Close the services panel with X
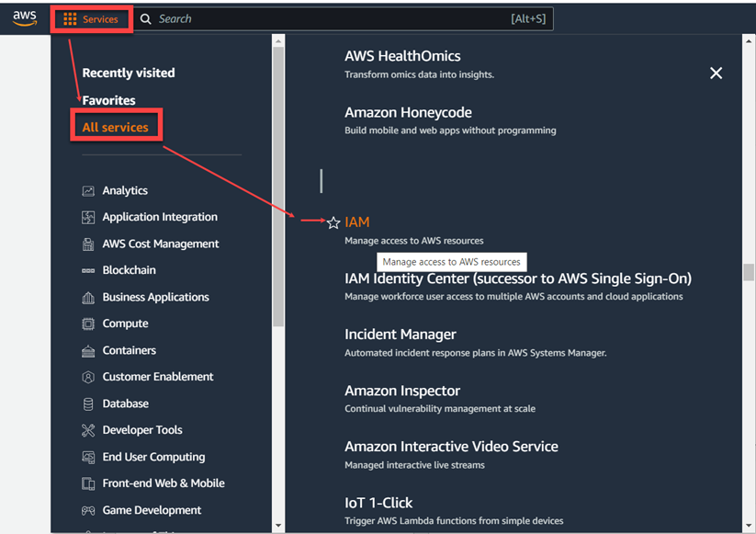The height and width of the screenshot is (534, 756). [716, 73]
